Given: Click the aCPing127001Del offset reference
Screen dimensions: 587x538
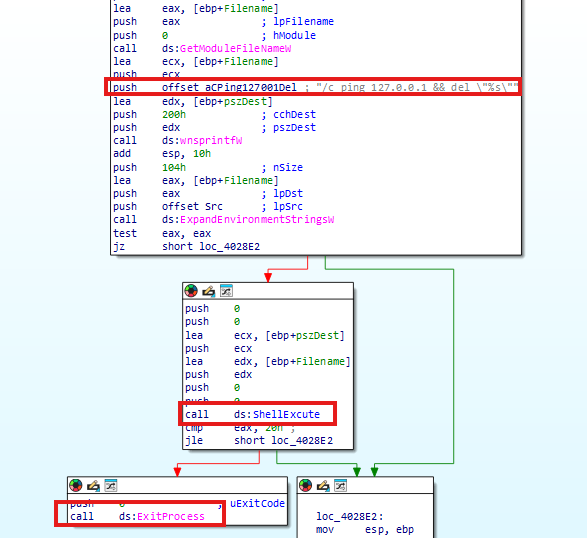Looking at the screenshot, I should [x=251, y=88].
